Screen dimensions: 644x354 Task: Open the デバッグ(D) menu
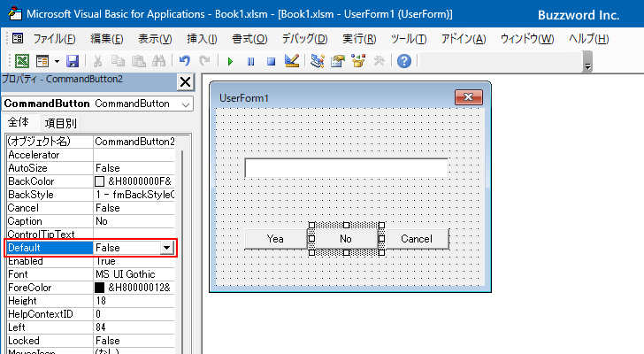pyautogui.click(x=304, y=39)
